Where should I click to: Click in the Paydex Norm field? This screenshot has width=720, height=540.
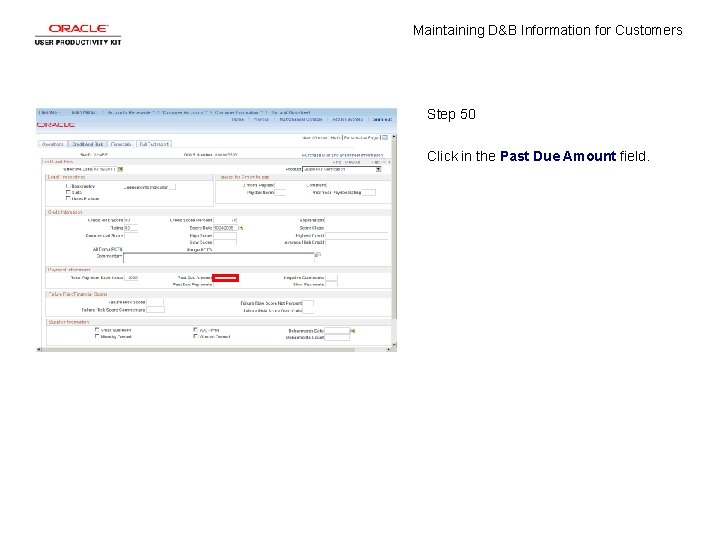[280, 193]
